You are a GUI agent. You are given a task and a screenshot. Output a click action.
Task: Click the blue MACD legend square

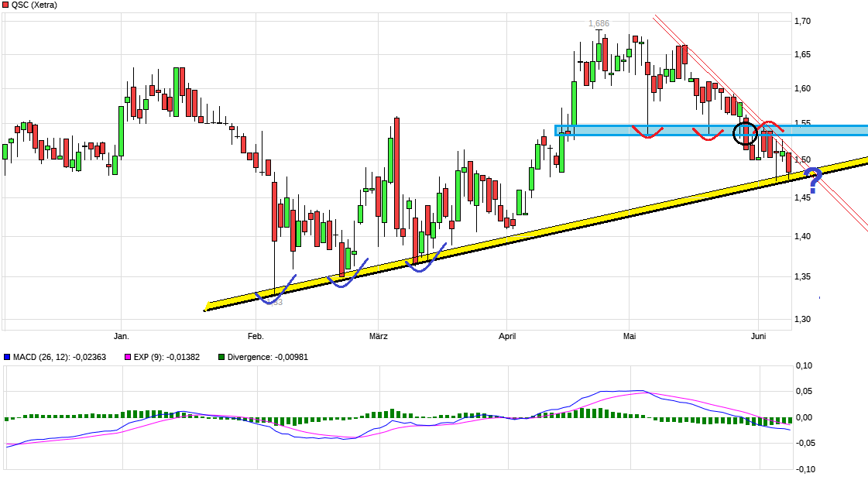point(7,357)
